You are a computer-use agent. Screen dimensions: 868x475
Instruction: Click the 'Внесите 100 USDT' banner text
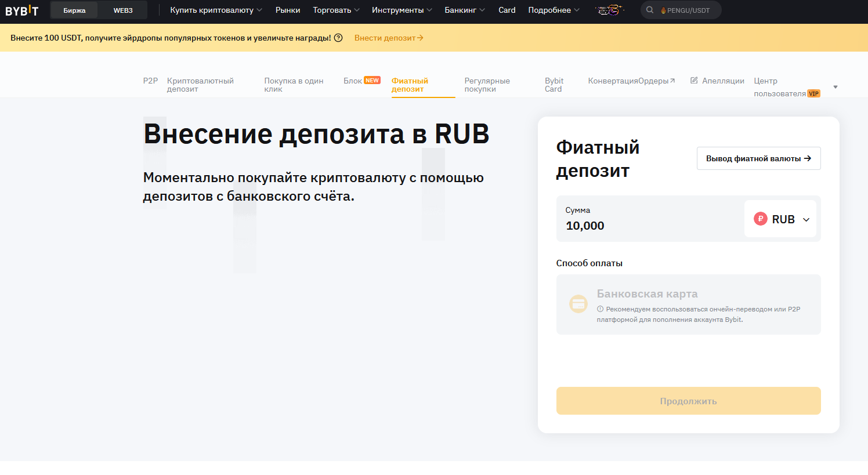click(x=171, y=38)
